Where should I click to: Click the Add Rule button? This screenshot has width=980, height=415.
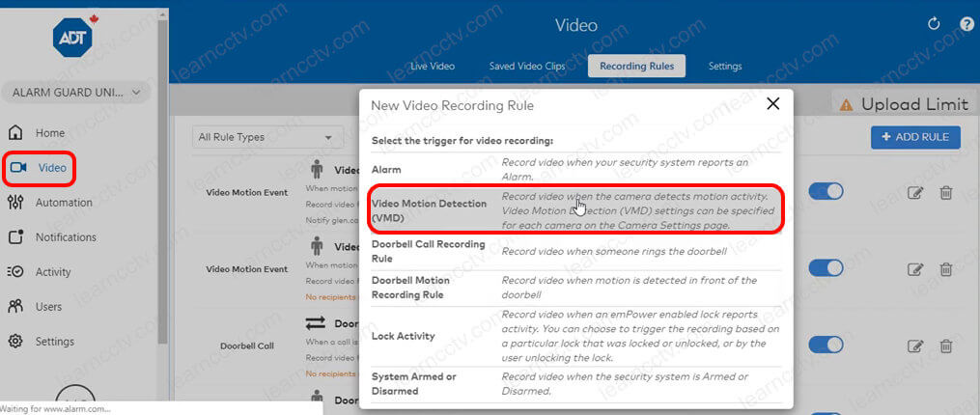pyautogui.click(x=915, y=137)
